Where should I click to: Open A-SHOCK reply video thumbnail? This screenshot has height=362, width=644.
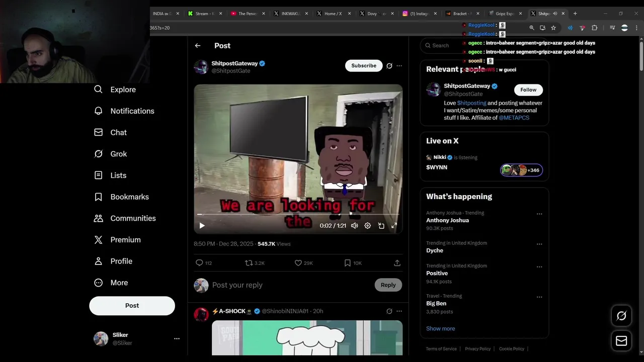click(x=307, y=338)
